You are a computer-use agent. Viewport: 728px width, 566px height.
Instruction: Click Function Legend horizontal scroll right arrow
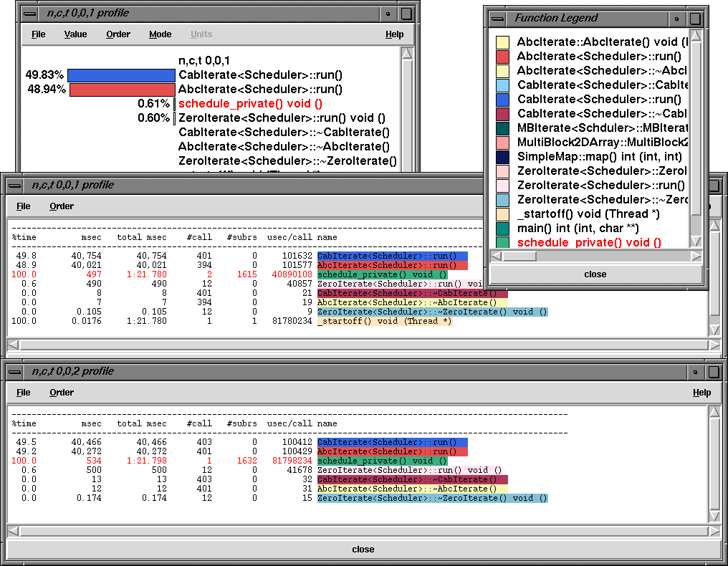tap(696, 256)
